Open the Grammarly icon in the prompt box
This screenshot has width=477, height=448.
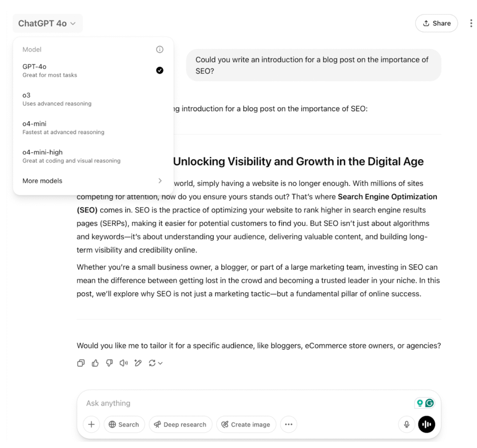pos(429,403)
